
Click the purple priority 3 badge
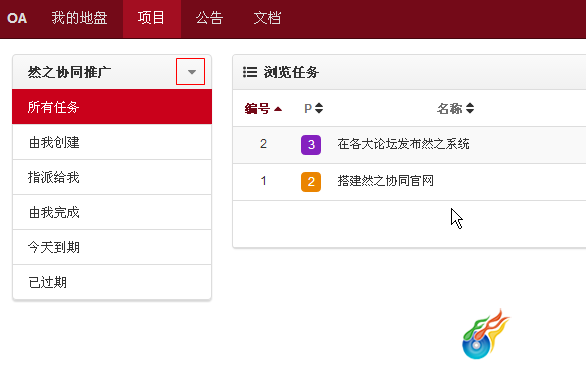coord(311,145)
